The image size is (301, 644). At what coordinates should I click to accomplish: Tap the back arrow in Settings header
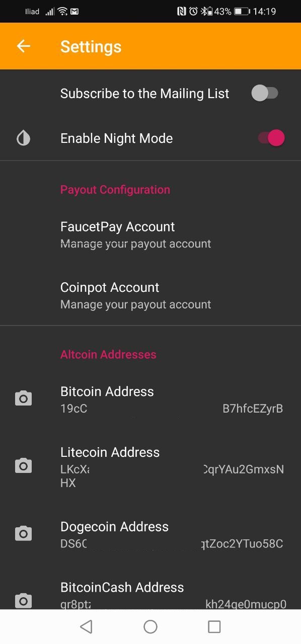[24, 46]
